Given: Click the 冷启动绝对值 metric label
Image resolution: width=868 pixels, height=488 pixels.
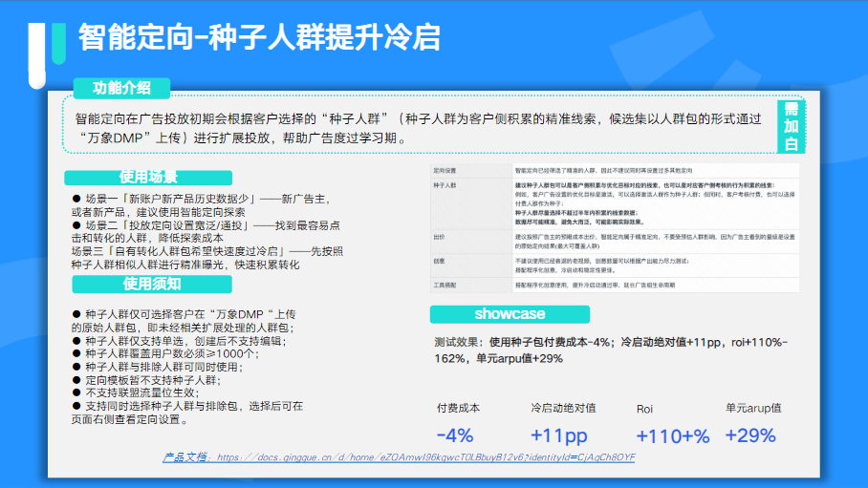Looking at the screenshot, I should (563, 409).
